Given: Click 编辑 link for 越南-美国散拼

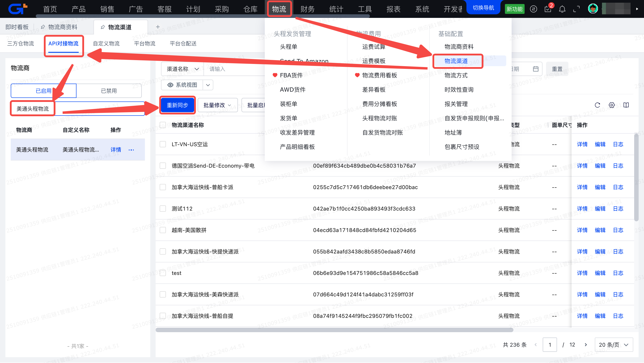Looking at the screenshot, I should click(600, 230).
